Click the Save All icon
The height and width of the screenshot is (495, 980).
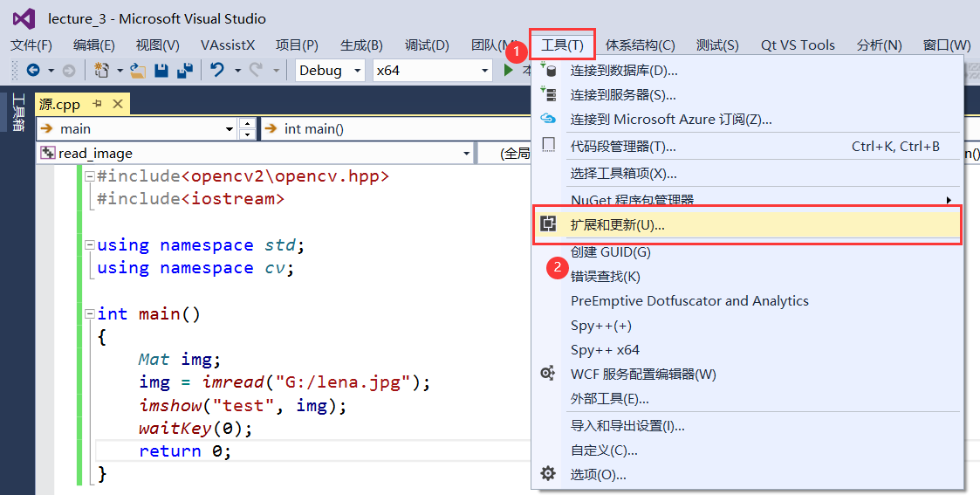(x=185, y=71)
